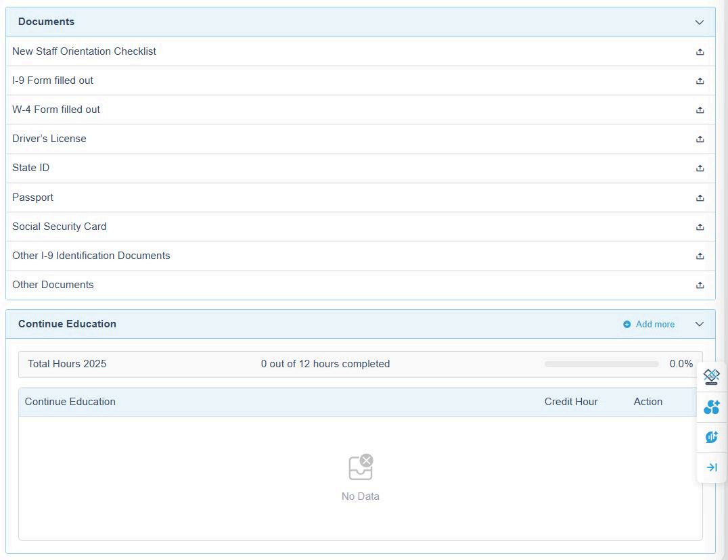Screen dimensions: 728x560
Task: Click the three-circles sparkle AI icon
Action: click(711, 407)
